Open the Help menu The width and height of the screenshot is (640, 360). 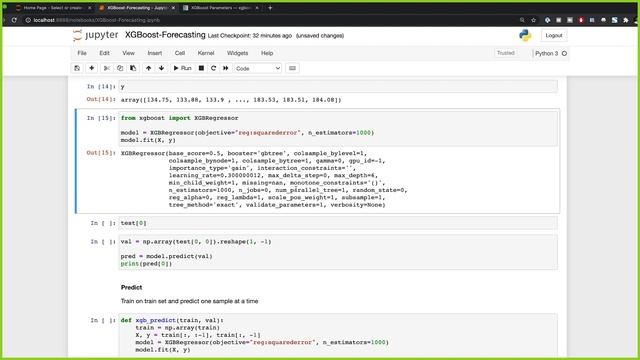tap(267, 53)
